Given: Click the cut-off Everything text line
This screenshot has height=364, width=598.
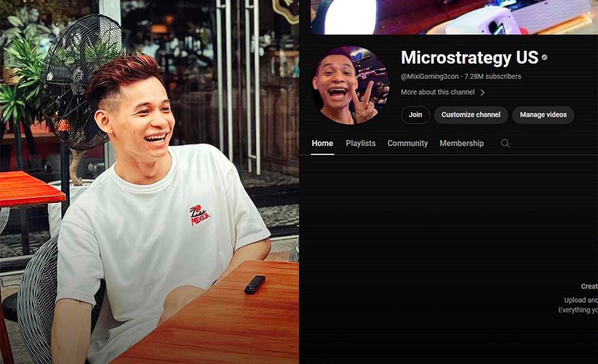Looking at the screenshot, I should pyautogui.click(x=577, y=310).
